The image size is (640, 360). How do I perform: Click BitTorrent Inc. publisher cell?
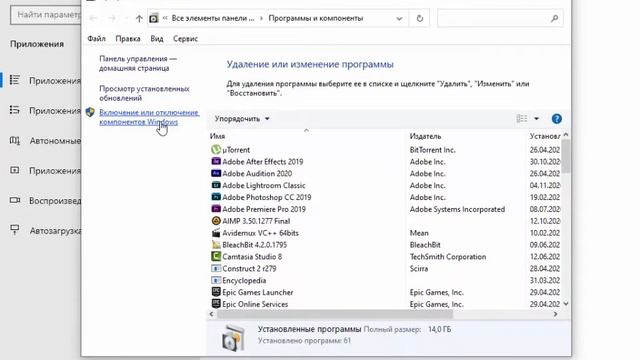[x=432, y=150]
